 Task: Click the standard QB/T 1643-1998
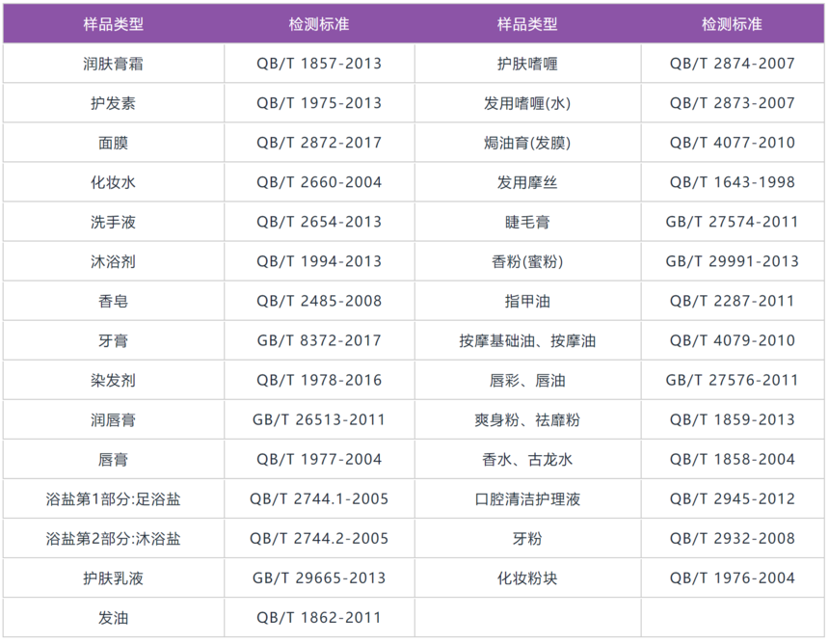733,182
